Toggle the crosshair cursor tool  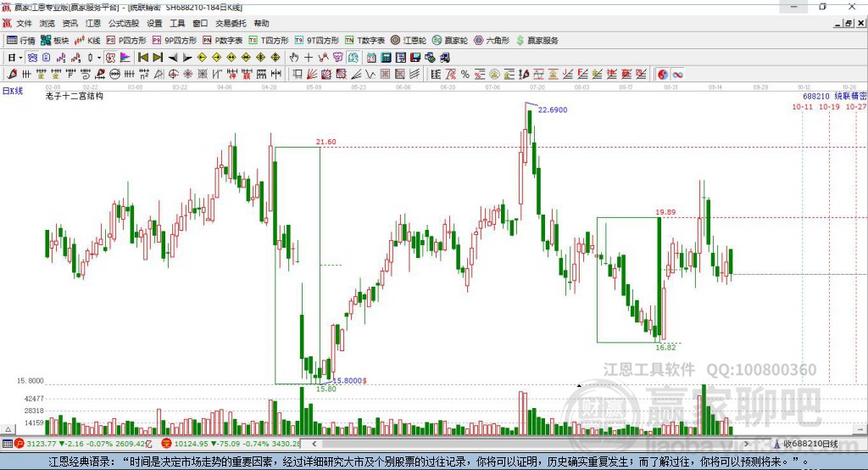[309, 58]
